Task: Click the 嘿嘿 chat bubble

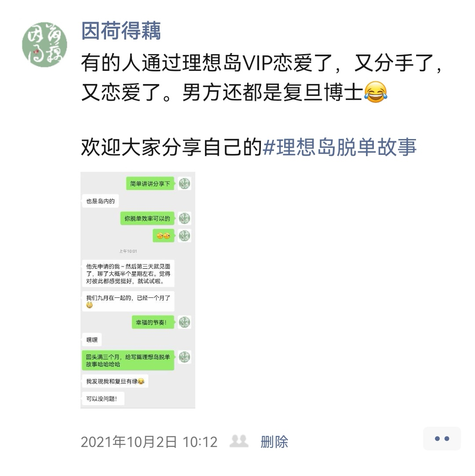Action: tap(92, 340)
